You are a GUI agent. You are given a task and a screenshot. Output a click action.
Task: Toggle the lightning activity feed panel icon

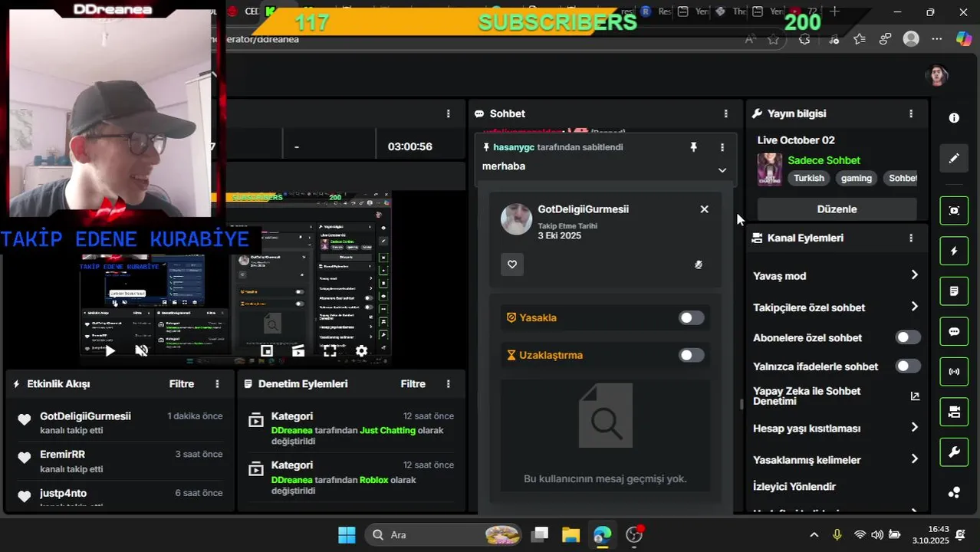[x=954, y=251]
